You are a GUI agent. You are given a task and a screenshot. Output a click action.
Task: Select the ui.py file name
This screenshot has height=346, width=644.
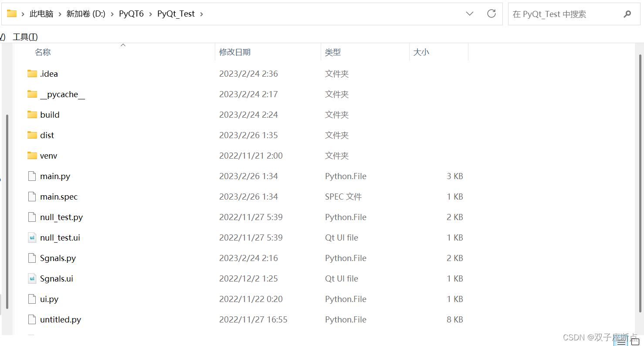(49, 299)
